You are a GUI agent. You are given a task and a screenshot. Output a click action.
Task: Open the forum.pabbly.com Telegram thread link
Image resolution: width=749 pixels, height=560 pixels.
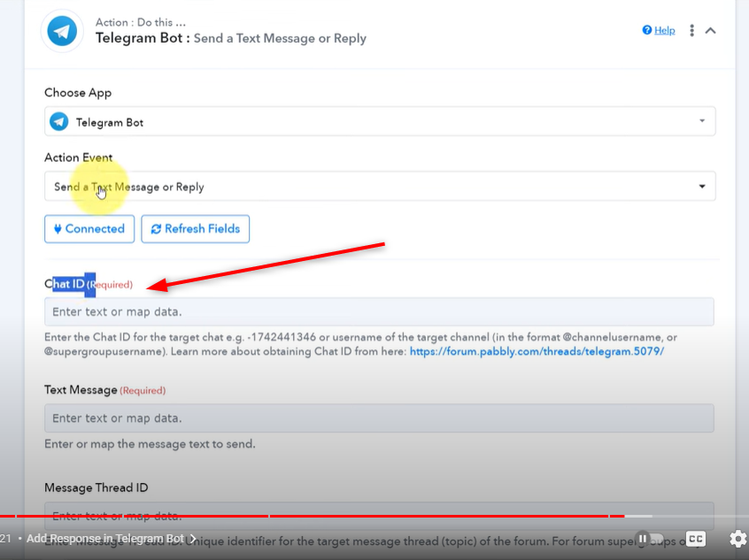click(x=537, y=351)
